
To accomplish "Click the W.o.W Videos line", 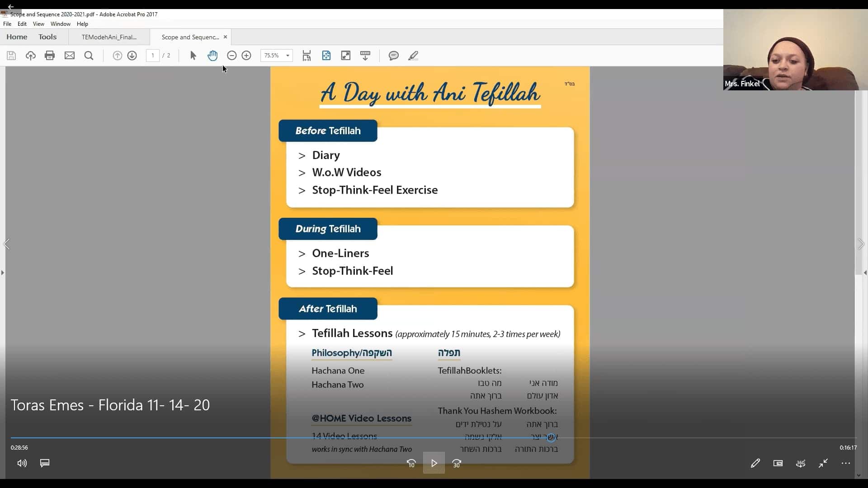I will click(x=346, y=173).
